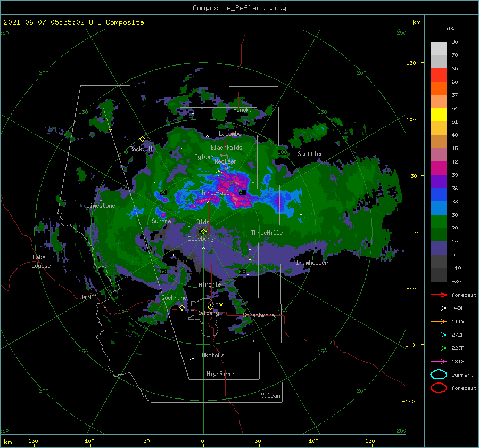Click the Drumheller city label
Viewport: 479px width, 448px height.
pos(312,263)
